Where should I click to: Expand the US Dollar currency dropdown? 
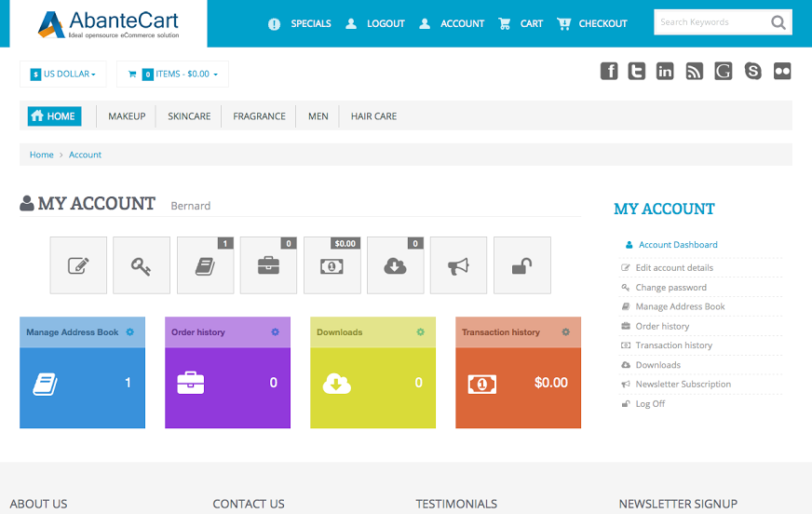point(62,74)
